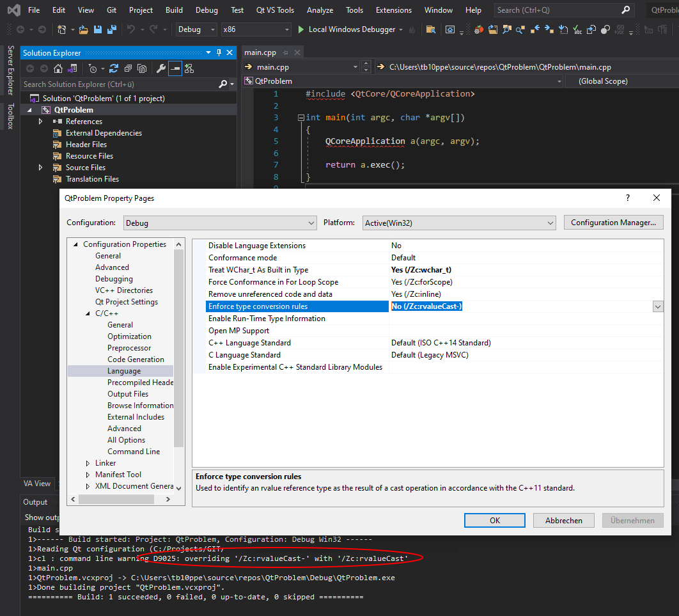Collapse the C/C++ properties node
The height and width of the screenshot is (616, 679).
88,313
